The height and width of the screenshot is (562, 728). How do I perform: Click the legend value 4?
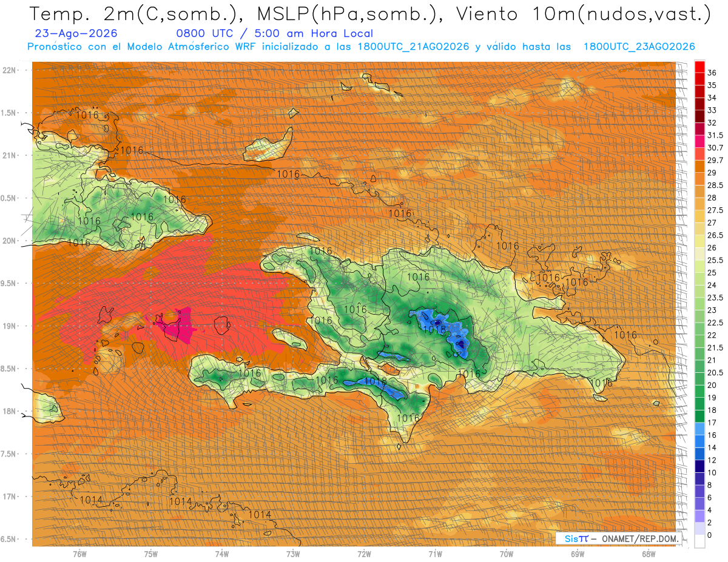pyautogui.click(x=710, y=510)
